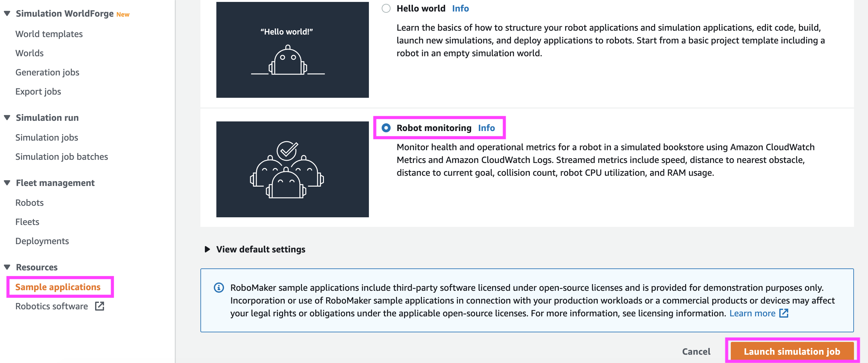868x363 pixels.
Task: Collapse the Simulation WorldForge section
Action: coord(7,13)
